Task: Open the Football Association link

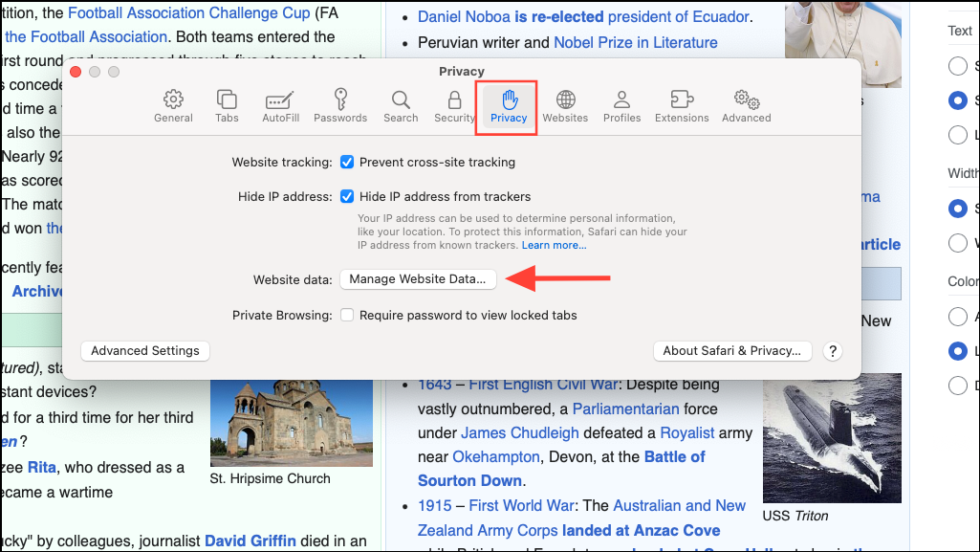Action: pos(86,37)
